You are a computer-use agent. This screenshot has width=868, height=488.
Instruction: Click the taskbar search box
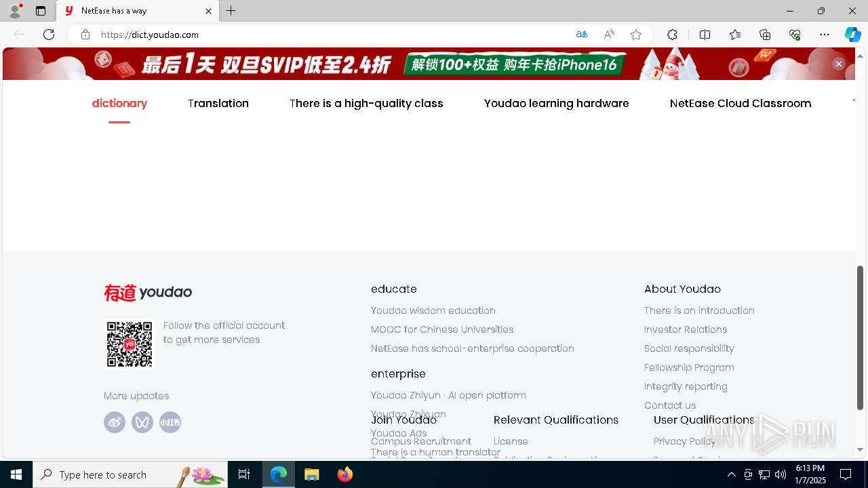click(x=130, y=474)
